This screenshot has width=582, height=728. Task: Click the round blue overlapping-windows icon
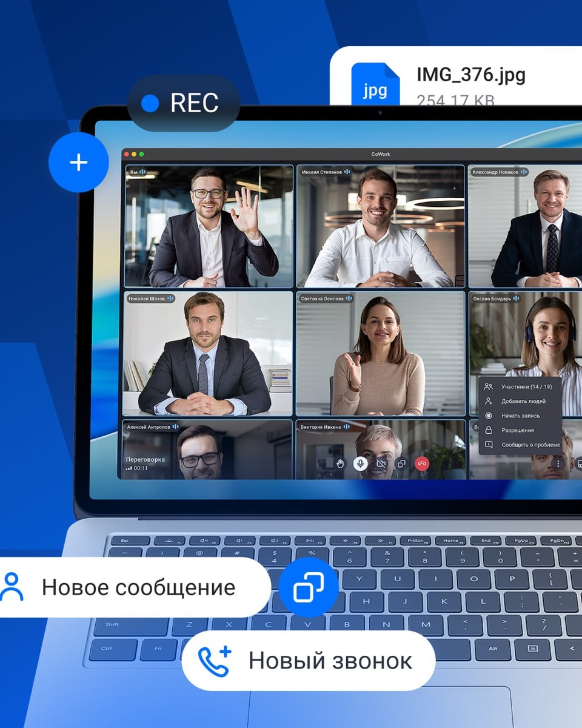(309, 587)
